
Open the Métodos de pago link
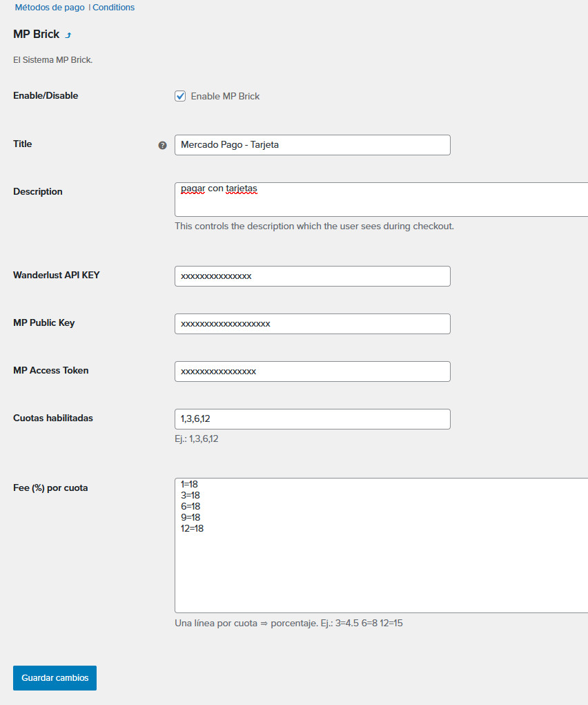(x=50, y=7)
